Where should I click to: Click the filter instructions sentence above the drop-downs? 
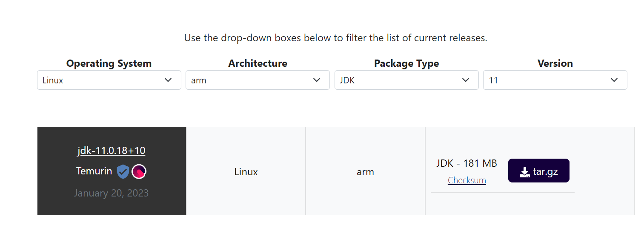[335, 38]
